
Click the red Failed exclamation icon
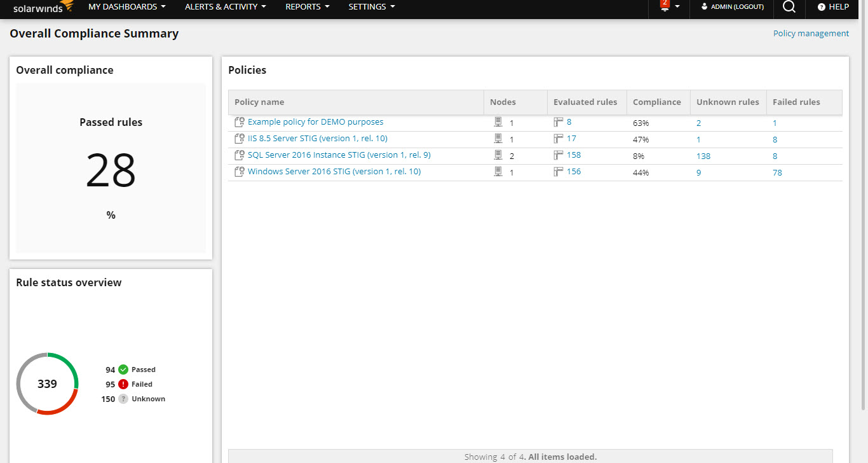click(x=123, y=384)
